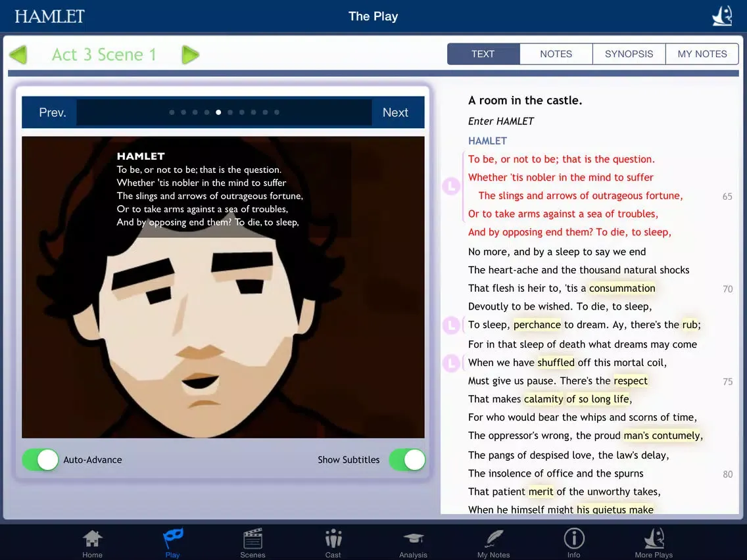Open the Scenes clapperboard icon
Screen dimensions: 747x560
click(253, 544)
